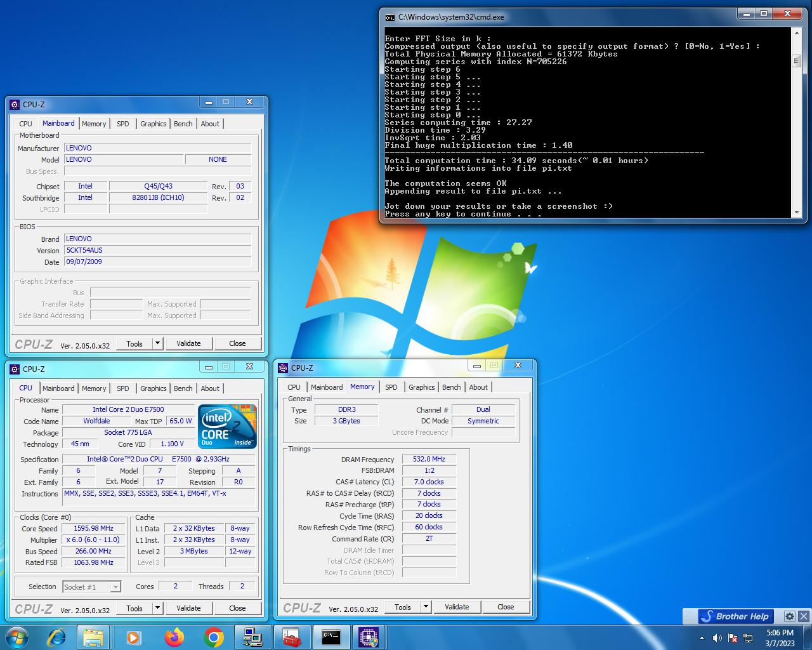Click the Channel # Dual field
The height and width of the screenshot is (650, 812).
coord(483,409)
